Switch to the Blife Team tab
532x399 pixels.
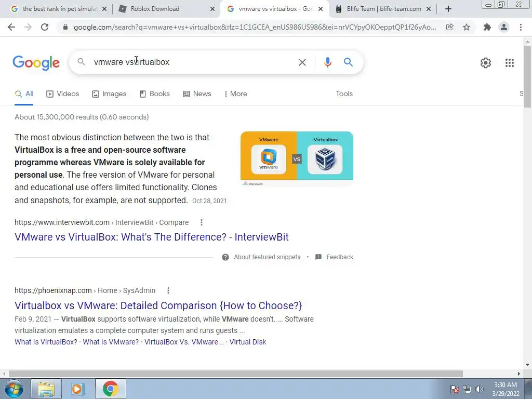(x=382, y=9)
